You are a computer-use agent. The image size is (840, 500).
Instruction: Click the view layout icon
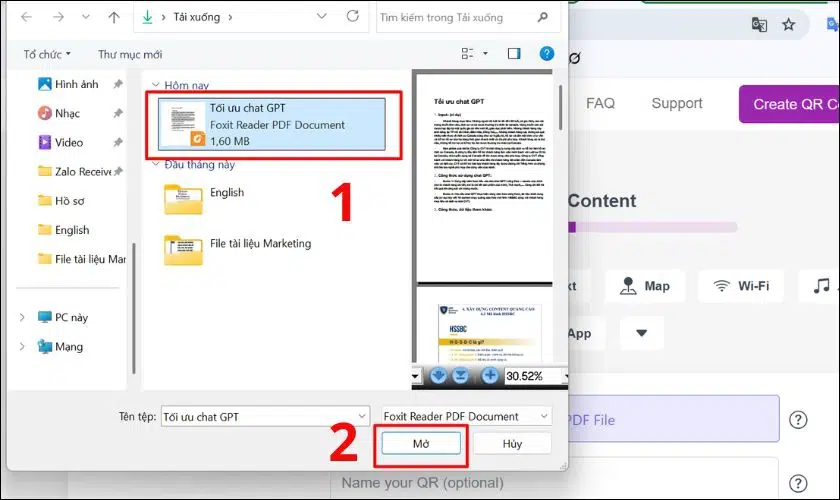[467, 53]
